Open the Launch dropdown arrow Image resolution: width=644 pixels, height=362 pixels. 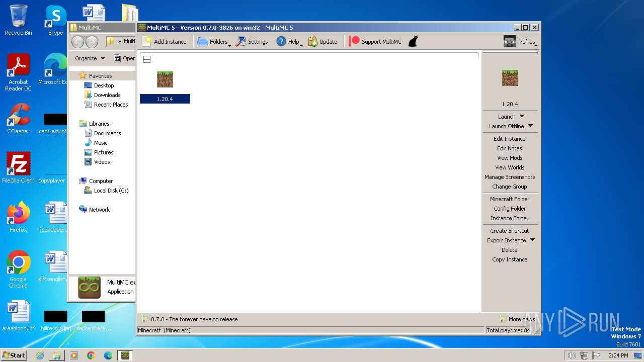point(522,116)
